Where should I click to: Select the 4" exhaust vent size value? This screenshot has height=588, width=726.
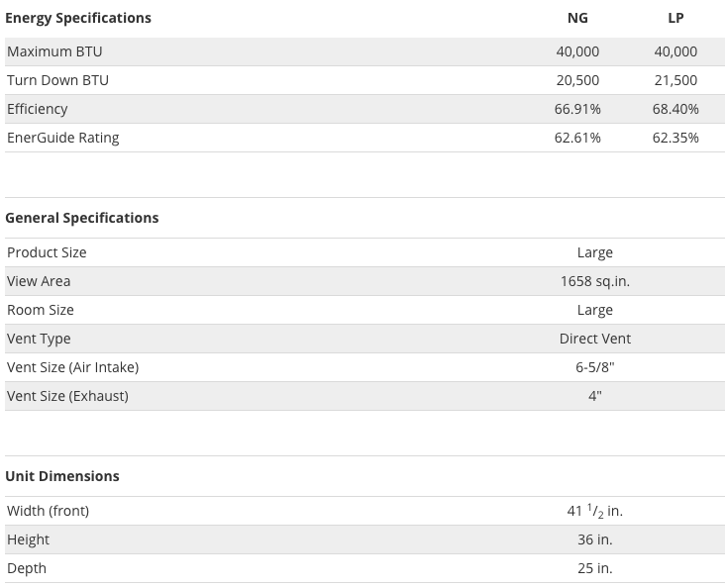coord(595,396)
